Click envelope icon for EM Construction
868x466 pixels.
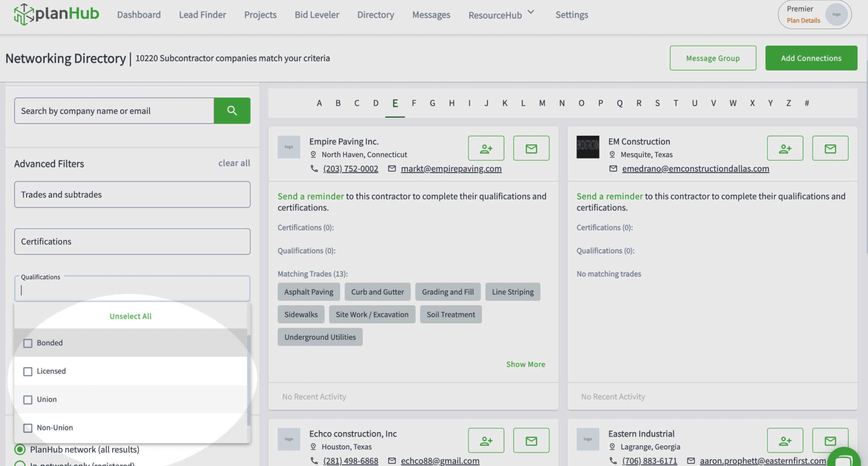tap(830, 148)
